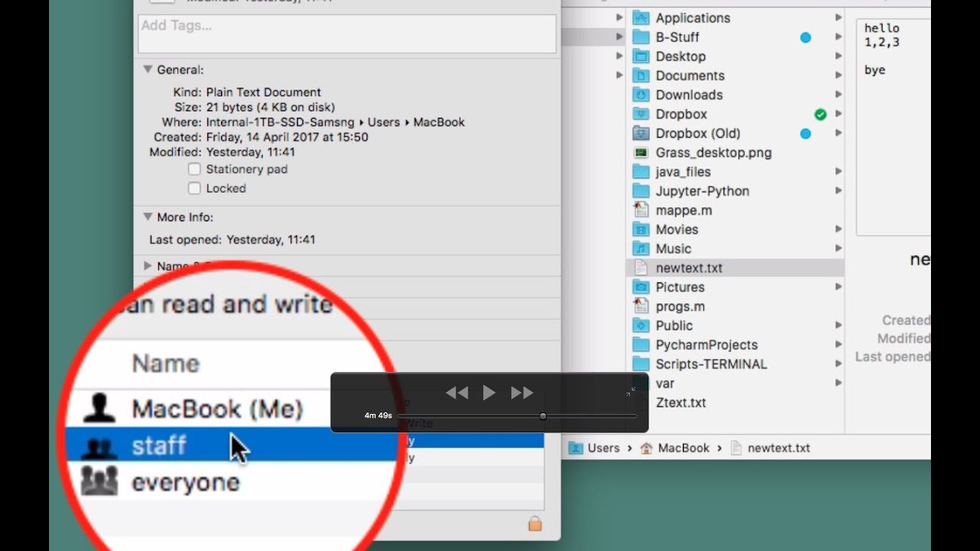Click the newtext.txt document icon in the file list
The height and width of the screenshot is (551, 980).
click(x=642, y=268)
